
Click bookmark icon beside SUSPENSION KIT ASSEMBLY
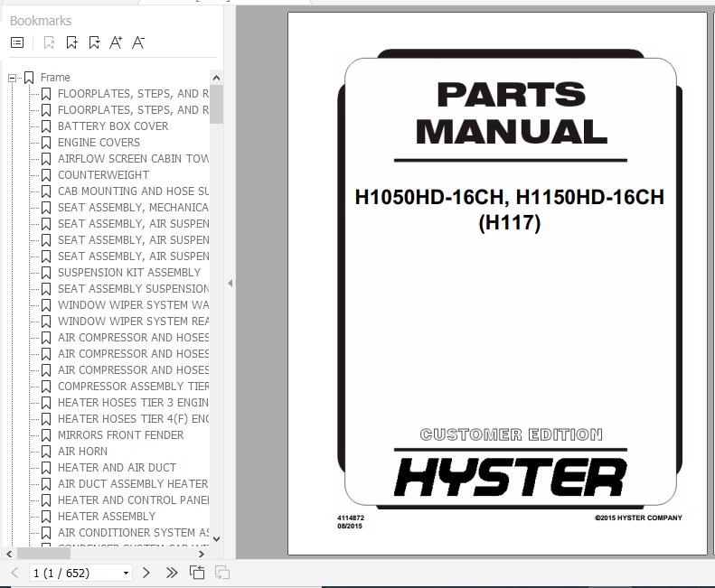(46, 273)
